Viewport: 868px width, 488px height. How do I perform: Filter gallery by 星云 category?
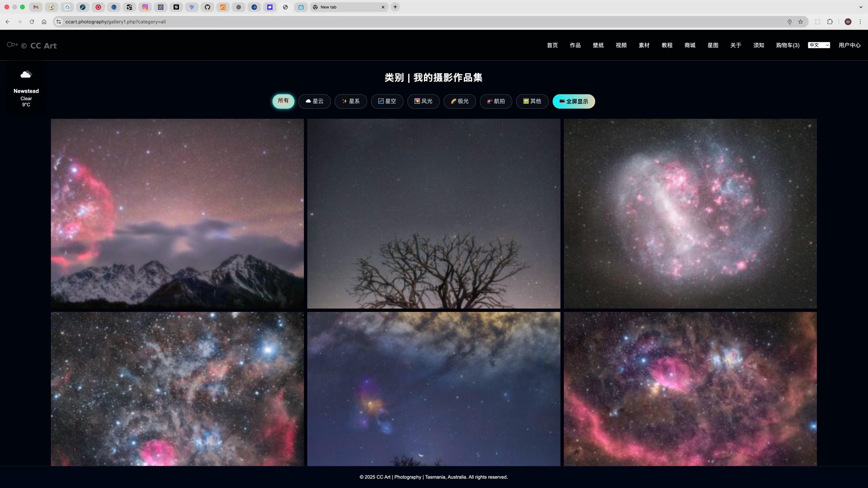coord(314,101)
